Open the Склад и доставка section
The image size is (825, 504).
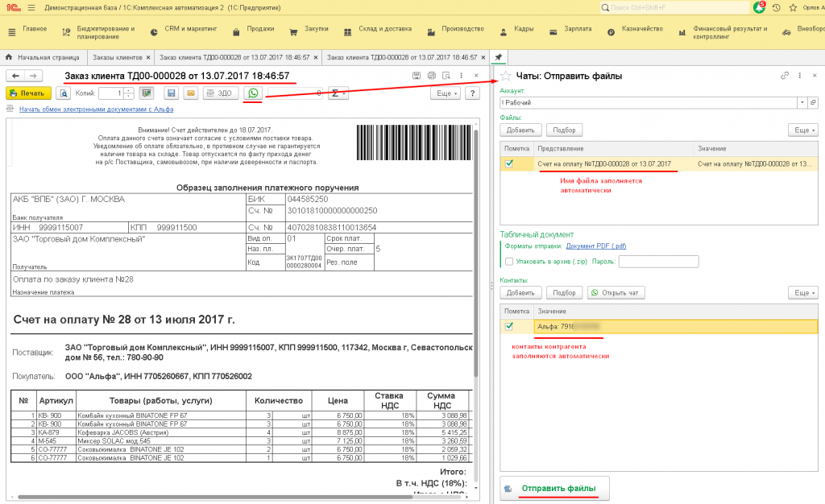point(378,30)
